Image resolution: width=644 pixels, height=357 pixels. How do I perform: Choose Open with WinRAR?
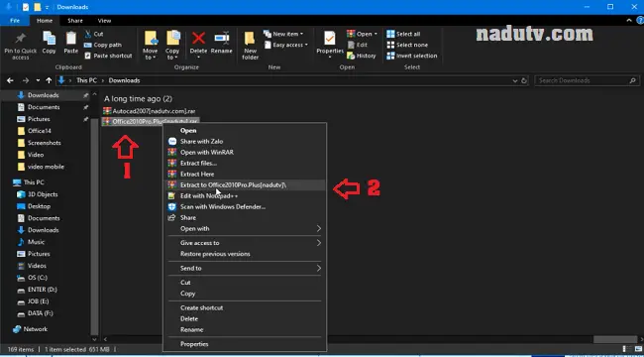point(245,152)
